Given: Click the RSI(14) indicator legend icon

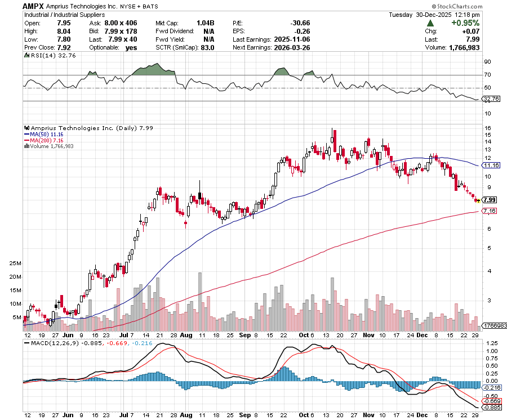Looking at the screenshot, I should point(25,55).
